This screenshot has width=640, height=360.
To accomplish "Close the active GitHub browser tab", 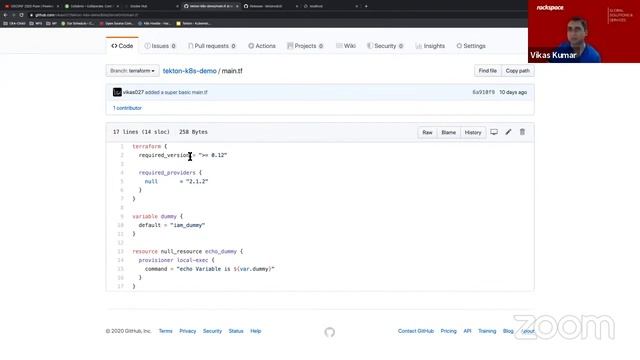I will [237, 6].
